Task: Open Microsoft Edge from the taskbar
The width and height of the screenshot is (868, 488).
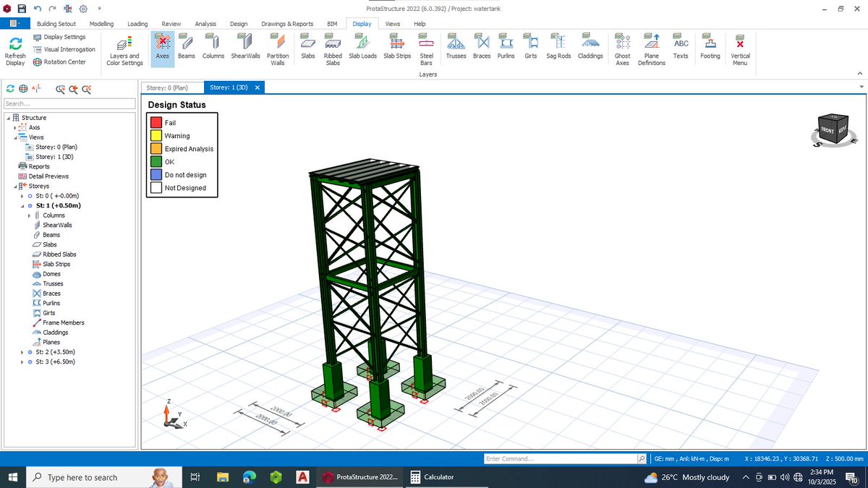Action: 250,477
